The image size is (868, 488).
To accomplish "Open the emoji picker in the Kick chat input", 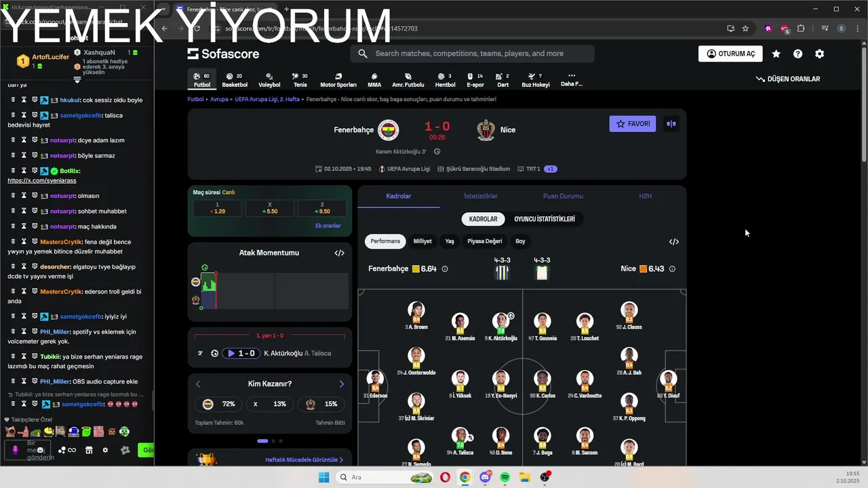I will pyautogui.click(x=40, y=449).
